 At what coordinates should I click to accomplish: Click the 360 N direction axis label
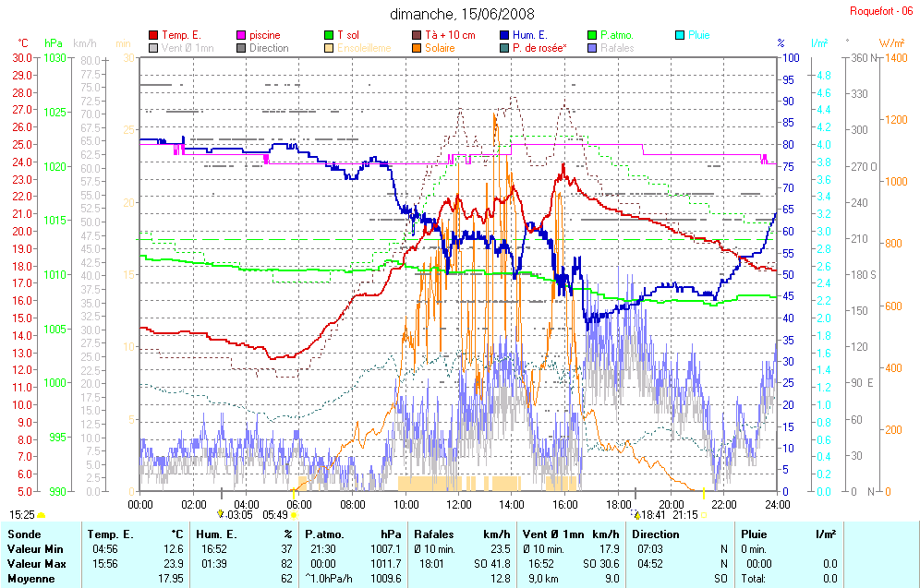(x=866, y=58)
